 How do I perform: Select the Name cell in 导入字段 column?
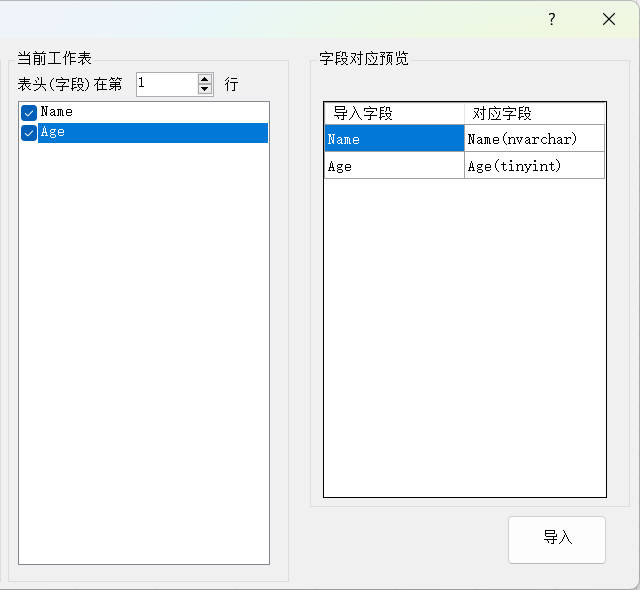tap(394, 139)
